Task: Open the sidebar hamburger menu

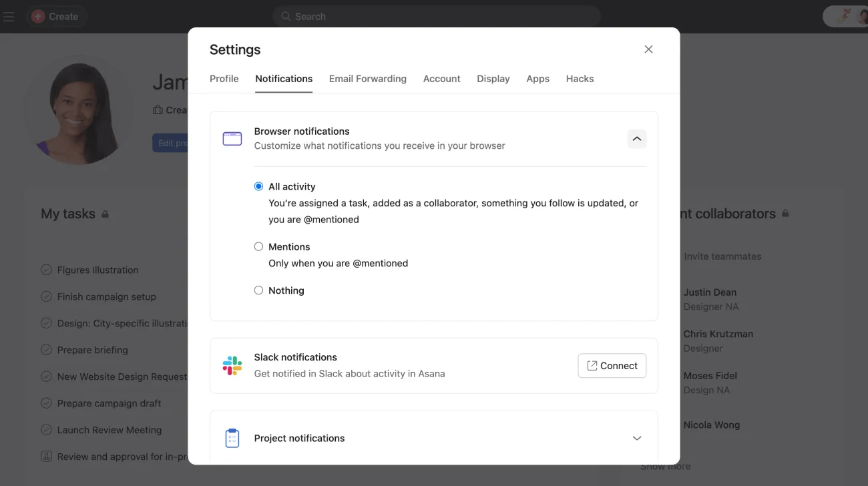Action: (x=9, y=17)
